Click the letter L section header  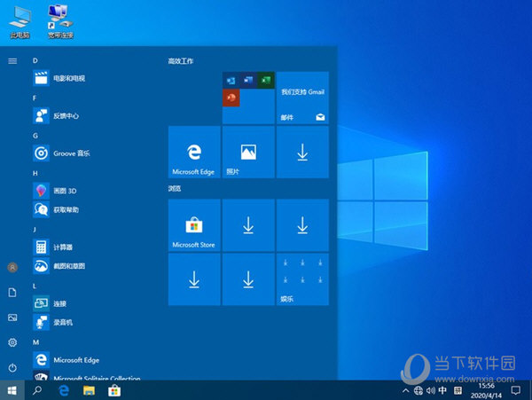click(35, 286)
